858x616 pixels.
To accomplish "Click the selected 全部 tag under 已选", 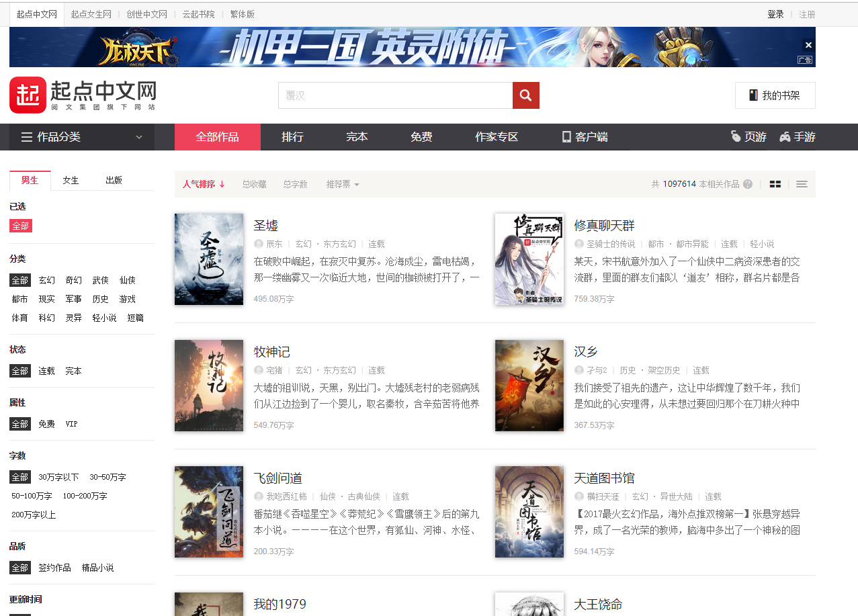I will coord(21,226).
